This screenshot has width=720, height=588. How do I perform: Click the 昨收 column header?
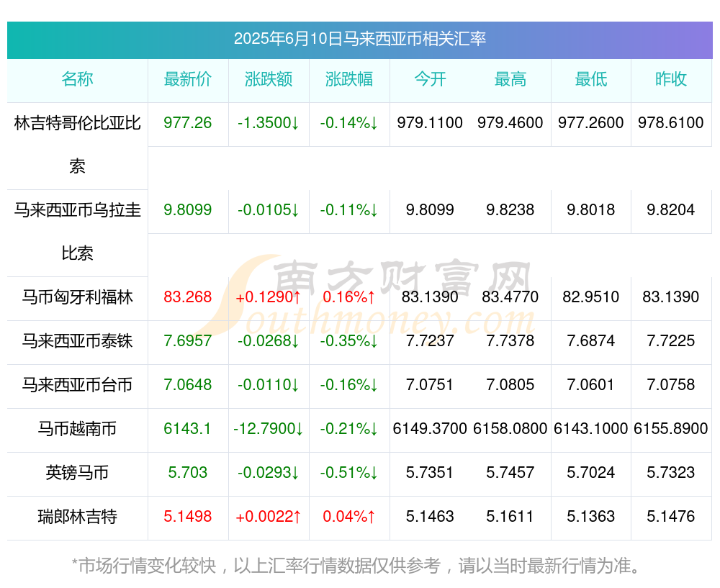671,79
